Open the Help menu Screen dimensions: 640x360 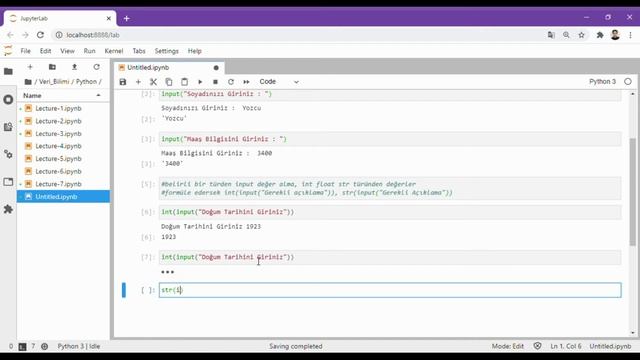pos(195,51)
